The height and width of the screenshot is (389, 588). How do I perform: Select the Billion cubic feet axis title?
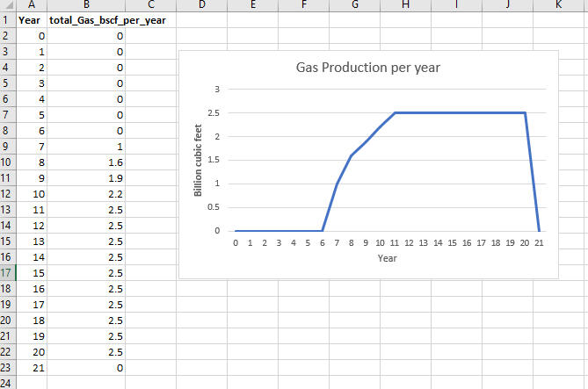[x=198, y=160]
